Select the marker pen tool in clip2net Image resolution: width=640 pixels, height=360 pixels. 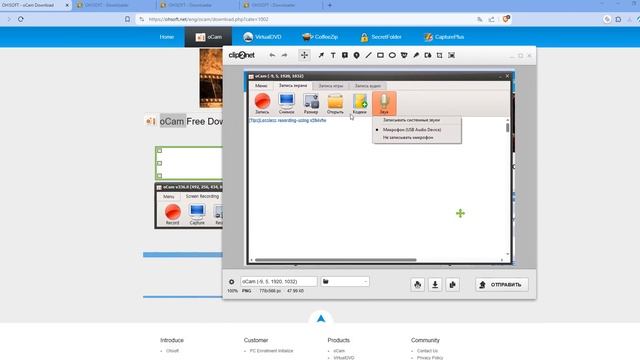[416, 55]
